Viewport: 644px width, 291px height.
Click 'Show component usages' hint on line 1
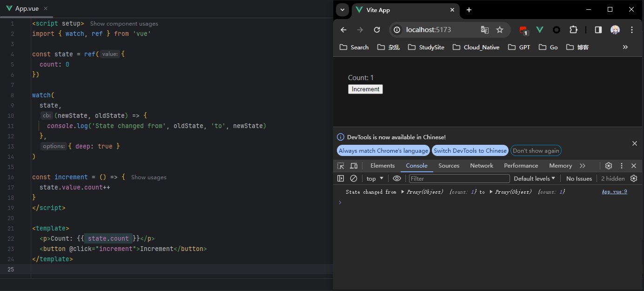[x=124, y=24]
